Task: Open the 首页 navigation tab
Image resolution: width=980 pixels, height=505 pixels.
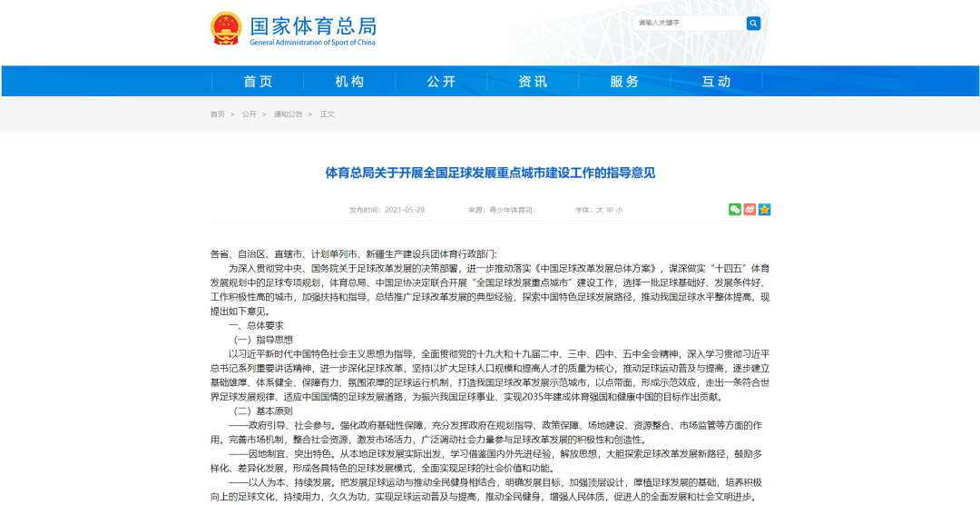Action: tap(258, 82)
